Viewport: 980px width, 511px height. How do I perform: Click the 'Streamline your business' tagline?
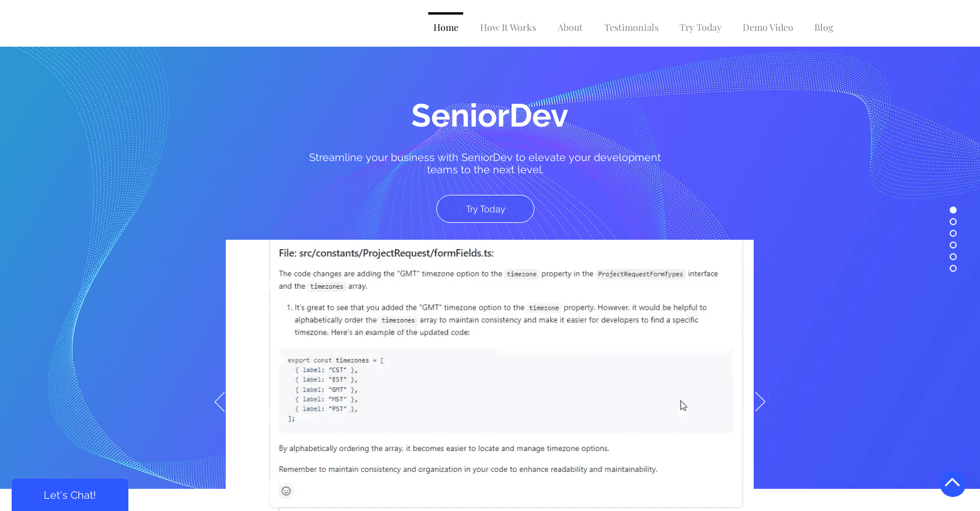485,163
